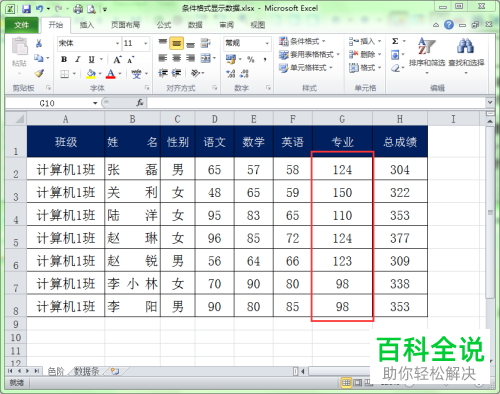Open the 单元格样式 cell styles menu
This screenshot has height=394, width=500.
[x=306, y=68]
